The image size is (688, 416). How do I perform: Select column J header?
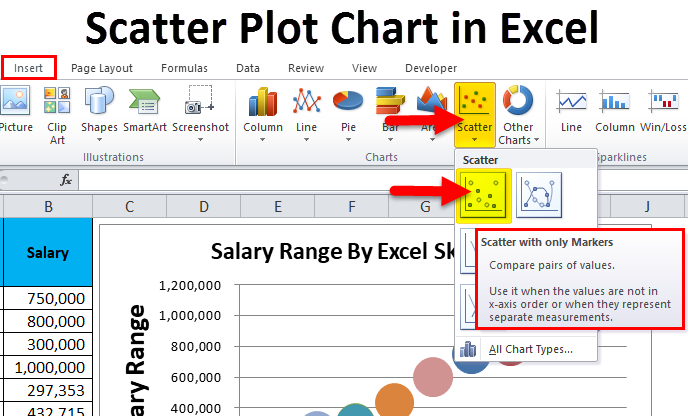(647, 206)
